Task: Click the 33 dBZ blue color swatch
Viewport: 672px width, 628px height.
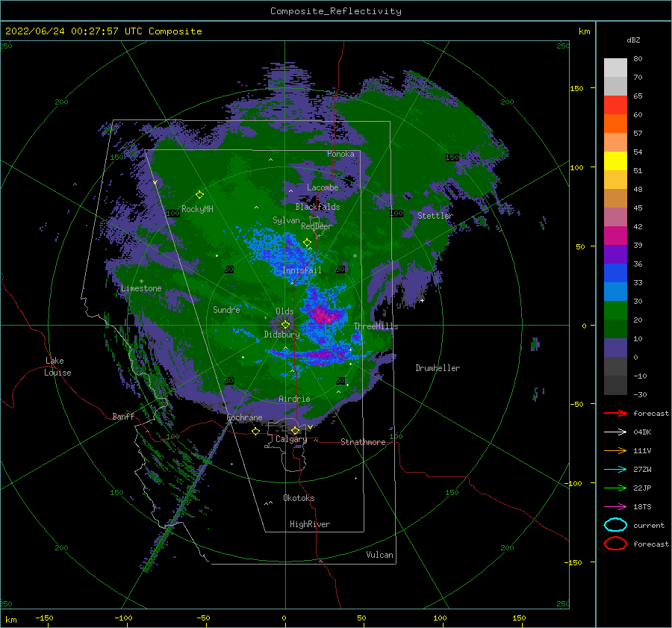Action: 615,292
